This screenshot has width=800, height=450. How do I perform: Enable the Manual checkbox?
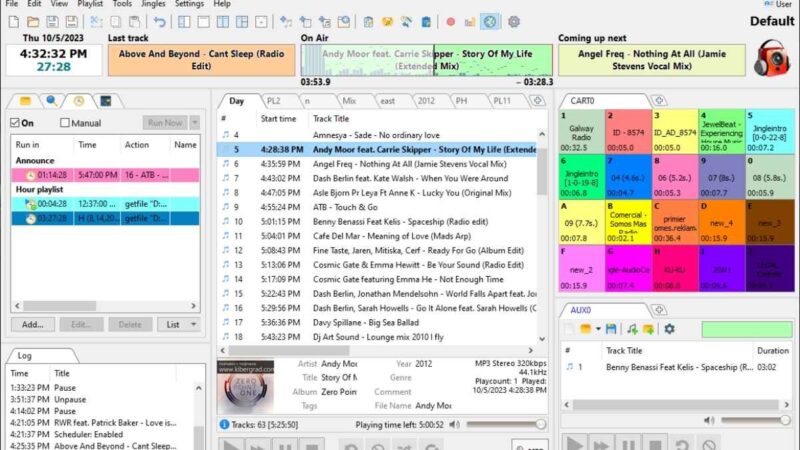[66, 123]
